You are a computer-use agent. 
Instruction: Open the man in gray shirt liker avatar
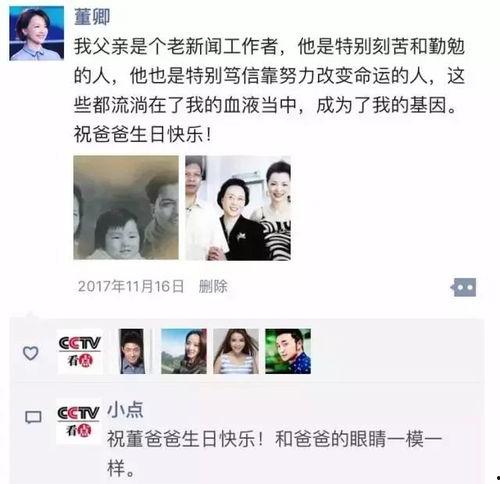tap(133, 351)
